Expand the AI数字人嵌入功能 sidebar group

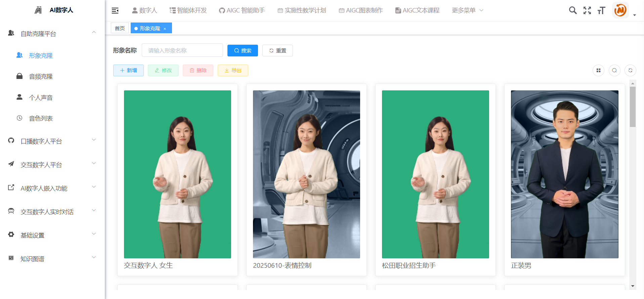[52, 188]
